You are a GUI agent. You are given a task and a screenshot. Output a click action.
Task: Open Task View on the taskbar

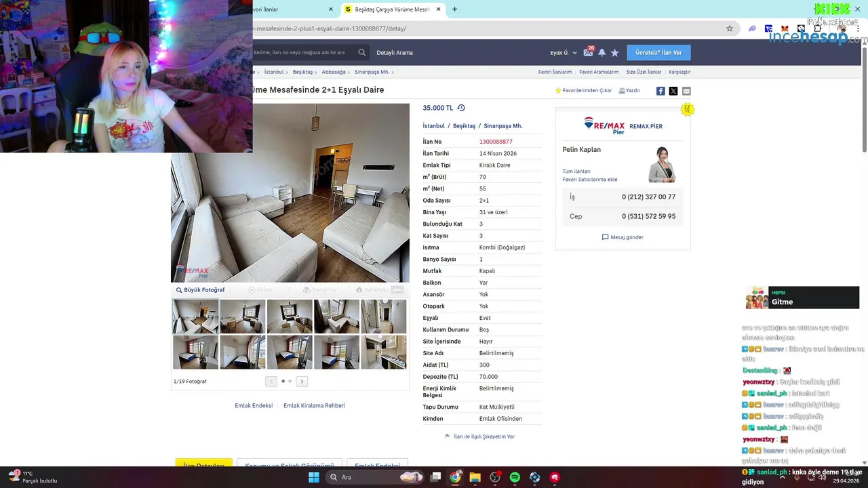point(436,477)
